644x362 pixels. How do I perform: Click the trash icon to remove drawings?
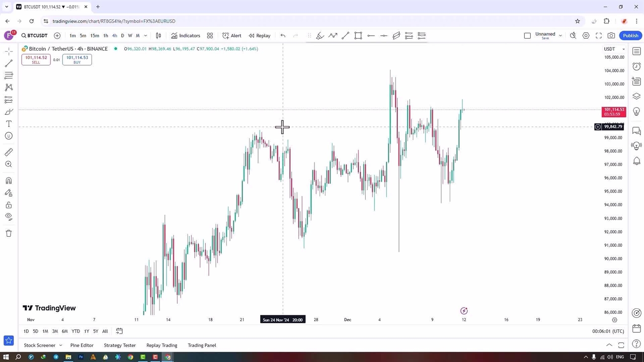[9, 233]
